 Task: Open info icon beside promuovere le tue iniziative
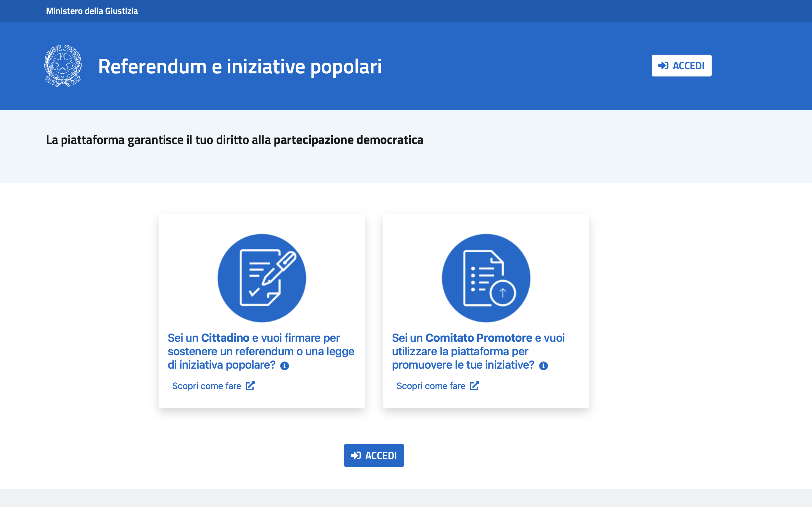[543, 366]
